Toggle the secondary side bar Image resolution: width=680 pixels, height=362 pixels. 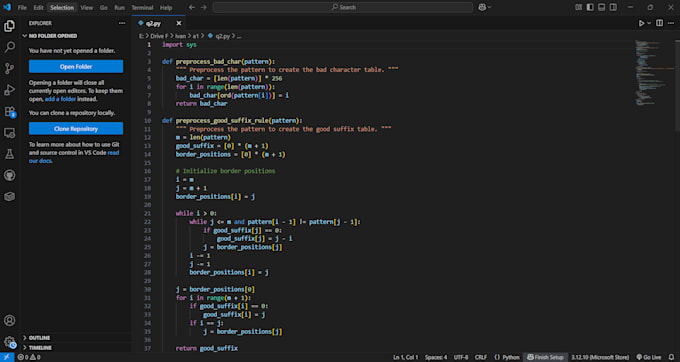(x=613, y=7)
